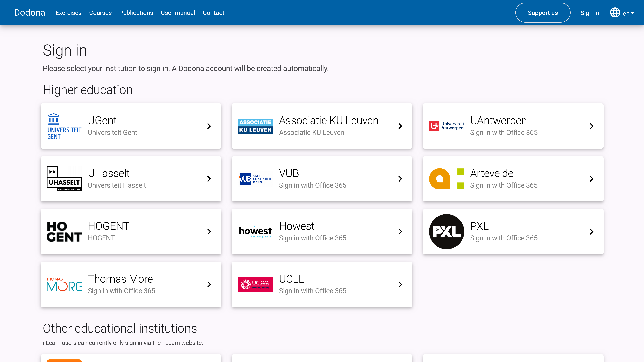Viewport: 644px width, 362px height.
Task: Click 'Sign in with Office 365' under Artevelde
Action: pos(504,185)
